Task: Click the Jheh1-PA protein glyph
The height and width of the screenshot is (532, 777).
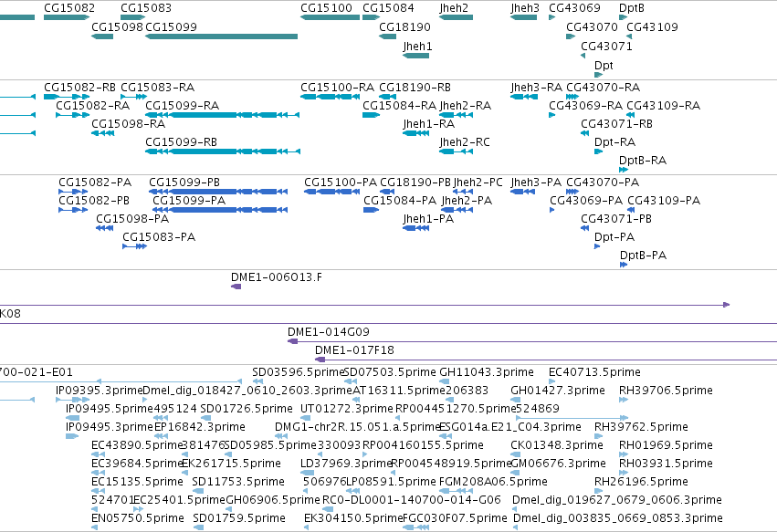Action: click(415, 228)
